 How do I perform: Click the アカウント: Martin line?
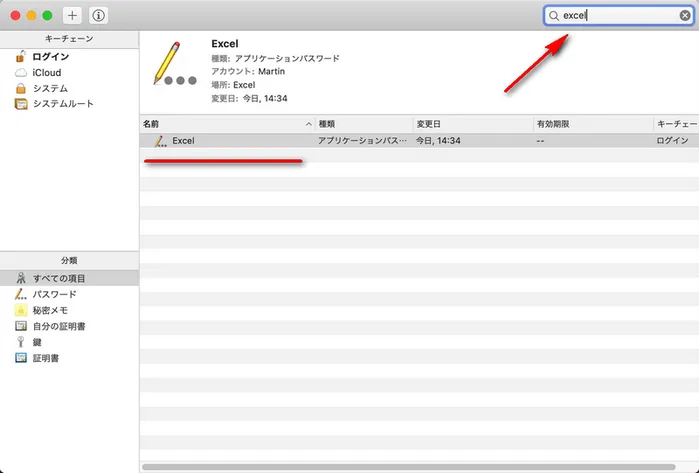(248, 71)
